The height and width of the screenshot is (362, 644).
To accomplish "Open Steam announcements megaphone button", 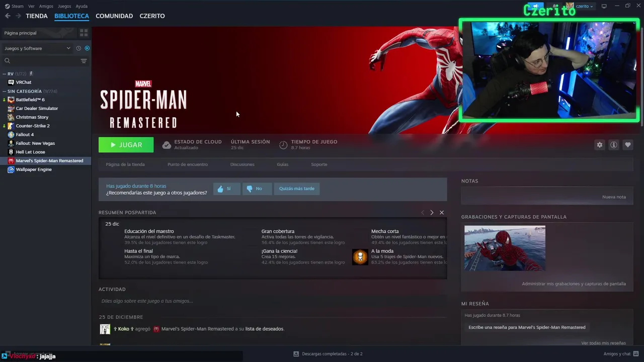I will tap(535, 6).
